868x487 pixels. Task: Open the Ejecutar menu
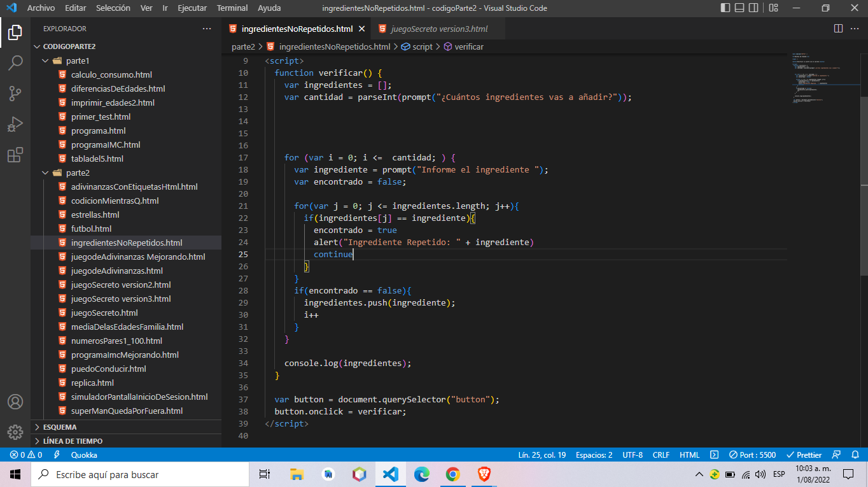[x=192, y=8]
